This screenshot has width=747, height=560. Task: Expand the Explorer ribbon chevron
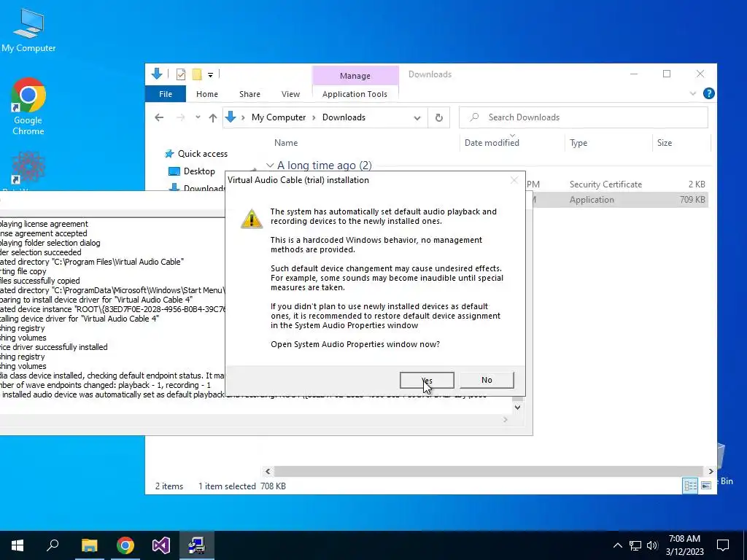pos(693,93)
